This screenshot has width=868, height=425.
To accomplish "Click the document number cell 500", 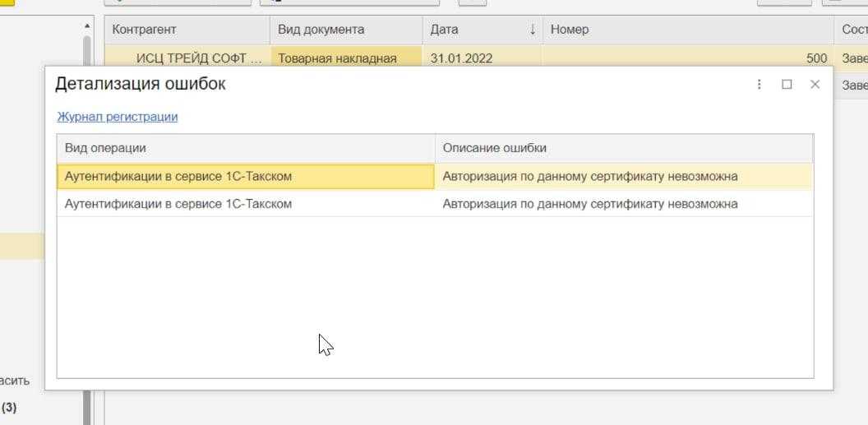I will coord(688,58).
